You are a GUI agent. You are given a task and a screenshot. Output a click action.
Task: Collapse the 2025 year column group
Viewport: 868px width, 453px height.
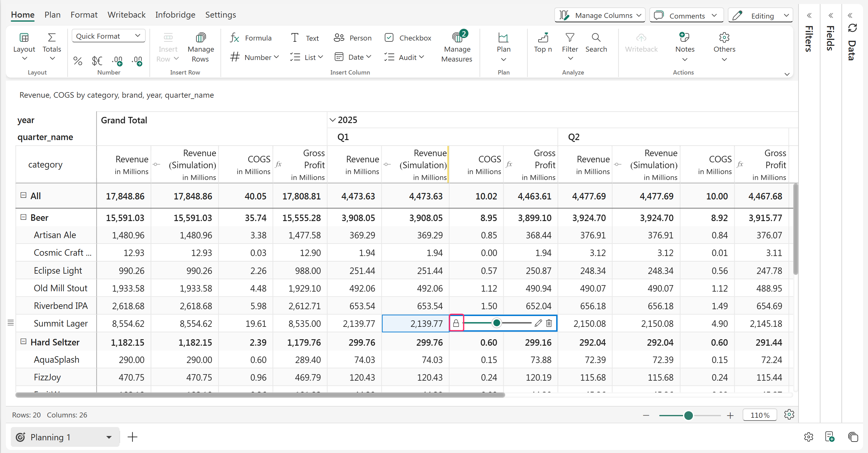point(332,120)
